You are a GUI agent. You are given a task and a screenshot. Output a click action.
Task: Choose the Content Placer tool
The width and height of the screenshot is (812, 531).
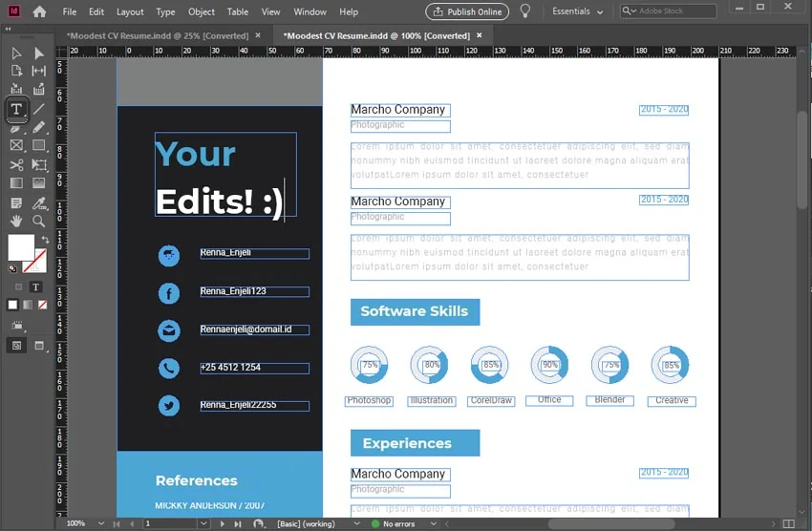pos(39,89)
